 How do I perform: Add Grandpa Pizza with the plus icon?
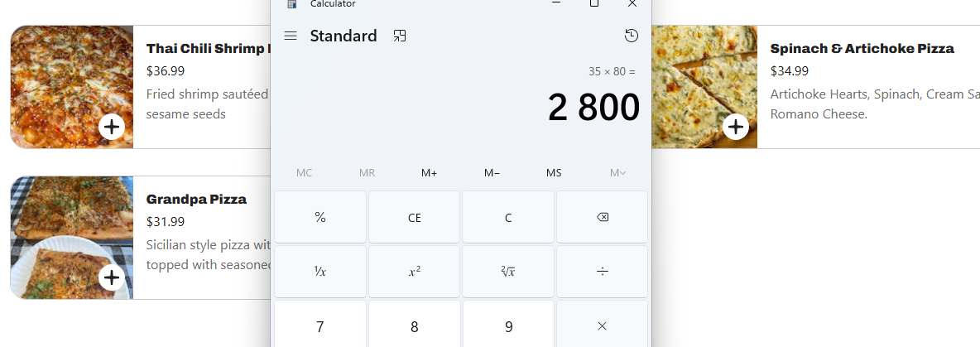click(112, 277)
